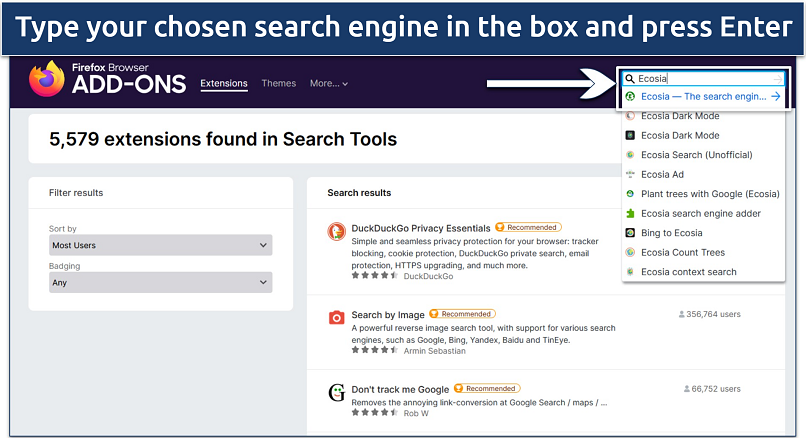
Task: Open the Sort by Most Users dropdown
Action: 160,245
